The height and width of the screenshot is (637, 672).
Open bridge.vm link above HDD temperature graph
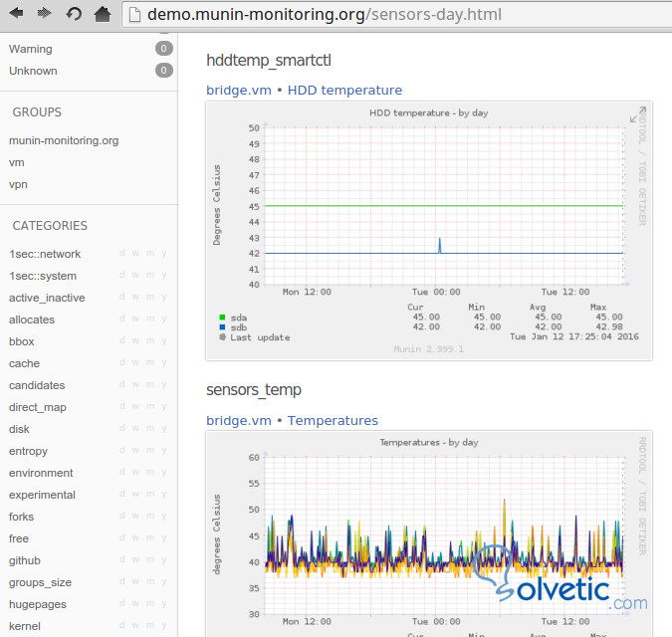click(x=239, y=91)
